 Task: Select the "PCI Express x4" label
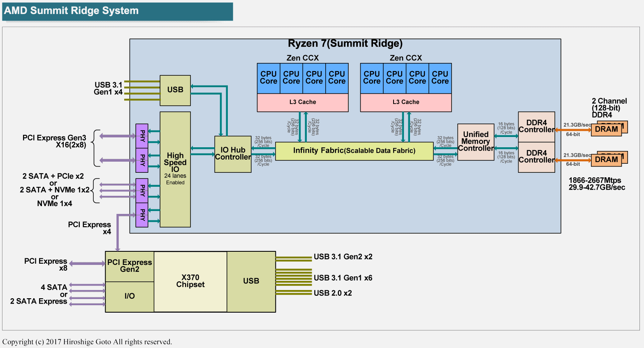pos(90,228)
